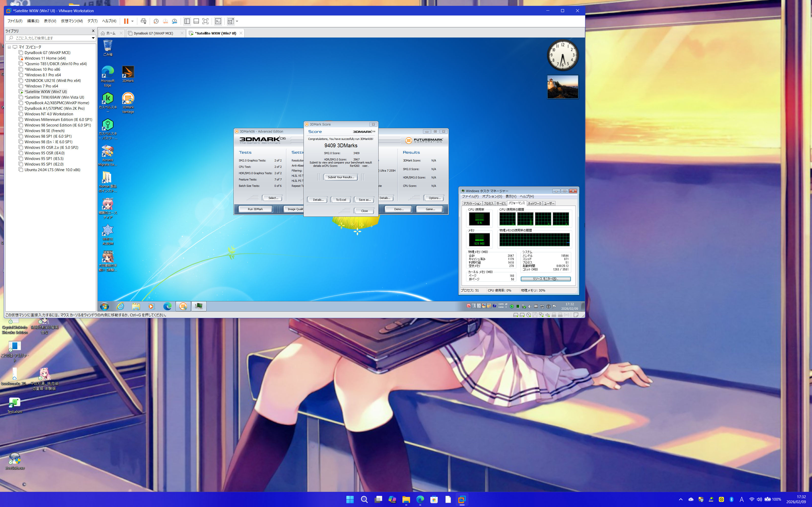Select Windows 11 Home (x64) in the library
The height and width of the screenshot is (507, 812).
coord(45,58)
